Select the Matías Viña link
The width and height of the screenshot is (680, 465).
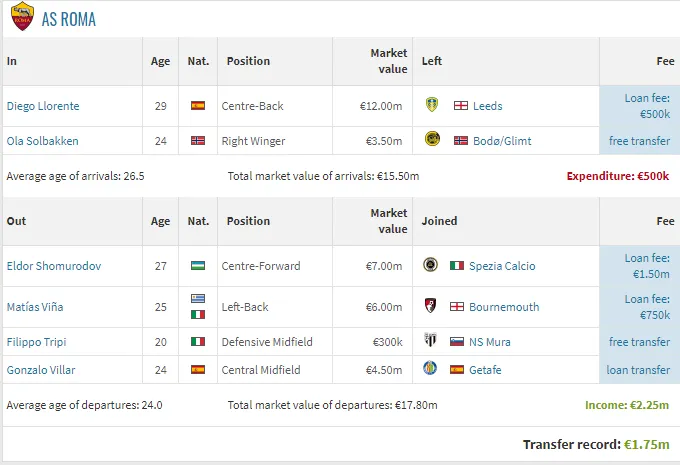click(x=35, y=307)
